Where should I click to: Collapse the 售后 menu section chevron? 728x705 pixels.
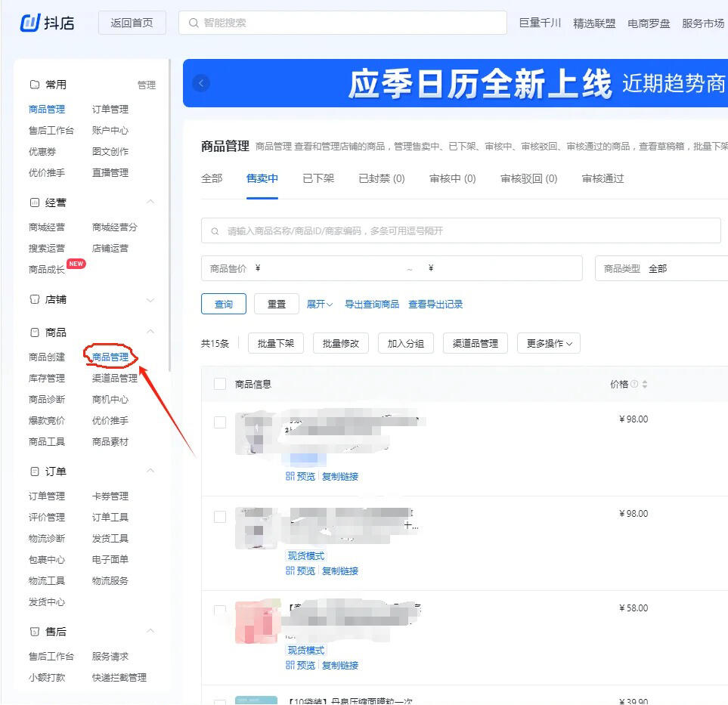tap(150, 631)
